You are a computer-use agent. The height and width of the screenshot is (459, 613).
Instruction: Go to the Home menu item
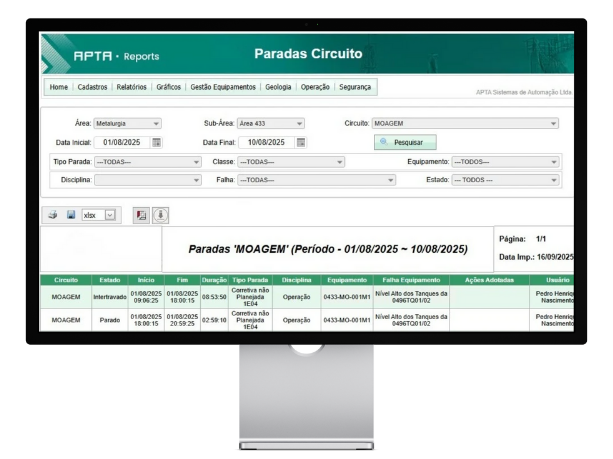point(59,88)
